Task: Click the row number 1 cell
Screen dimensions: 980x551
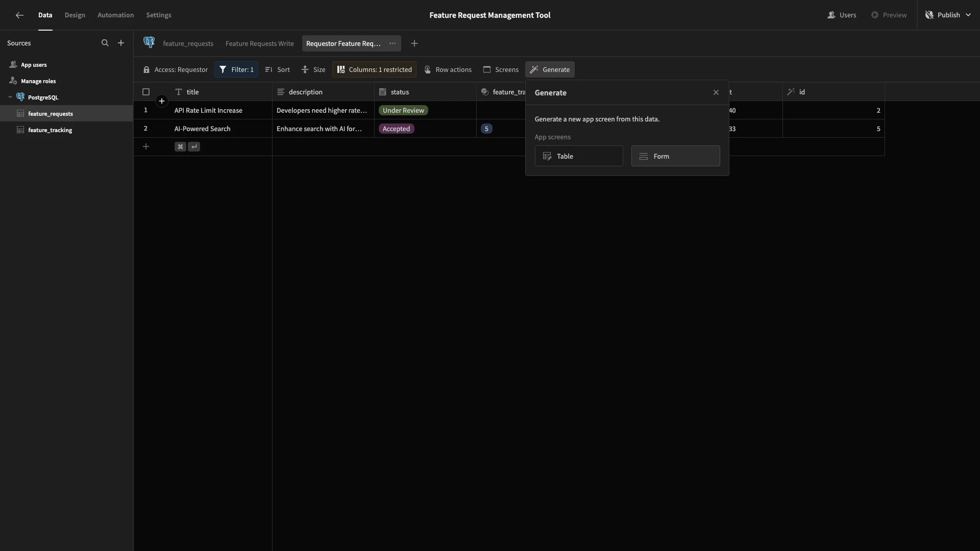Action: click(x=145, y=111)
